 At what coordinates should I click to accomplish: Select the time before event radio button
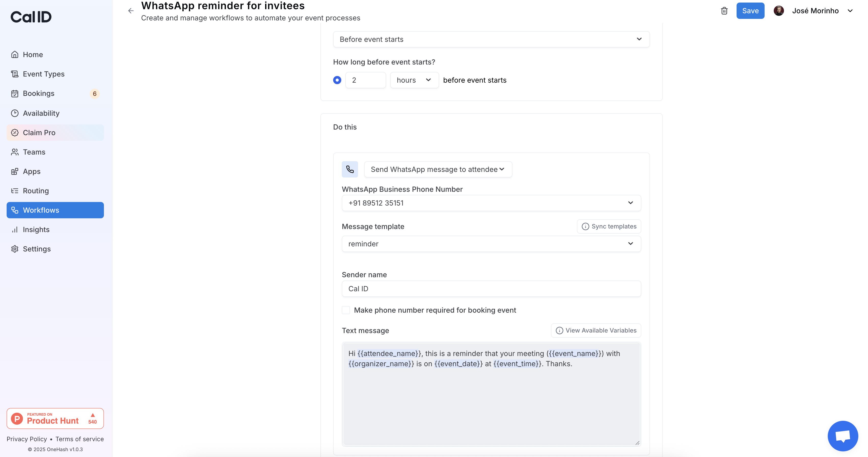[x=337, y=80]
